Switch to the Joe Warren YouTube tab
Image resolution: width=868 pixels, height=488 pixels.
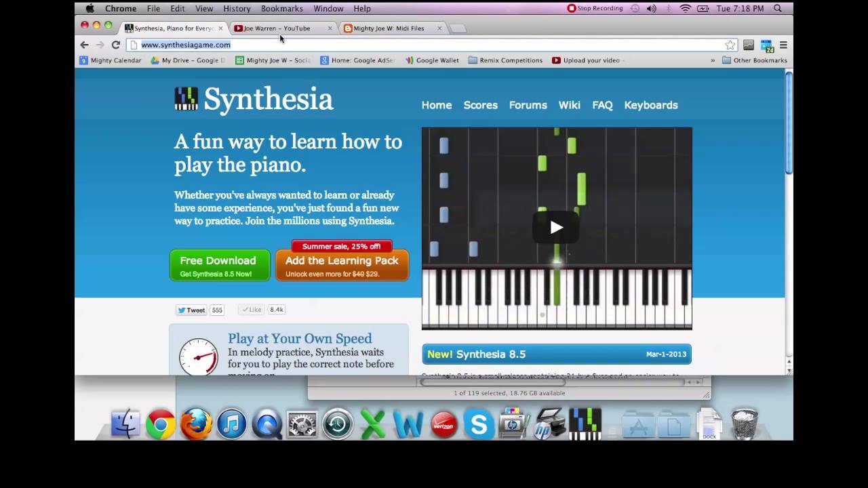(282, 28)
